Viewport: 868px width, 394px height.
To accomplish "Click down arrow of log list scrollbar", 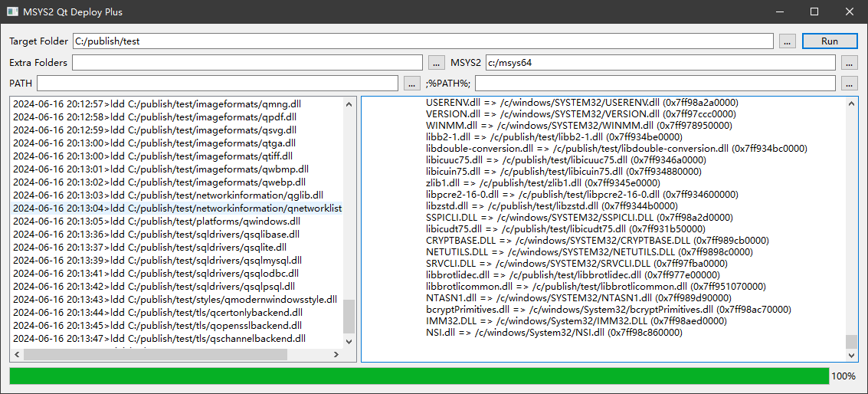I will click(349, 341).
